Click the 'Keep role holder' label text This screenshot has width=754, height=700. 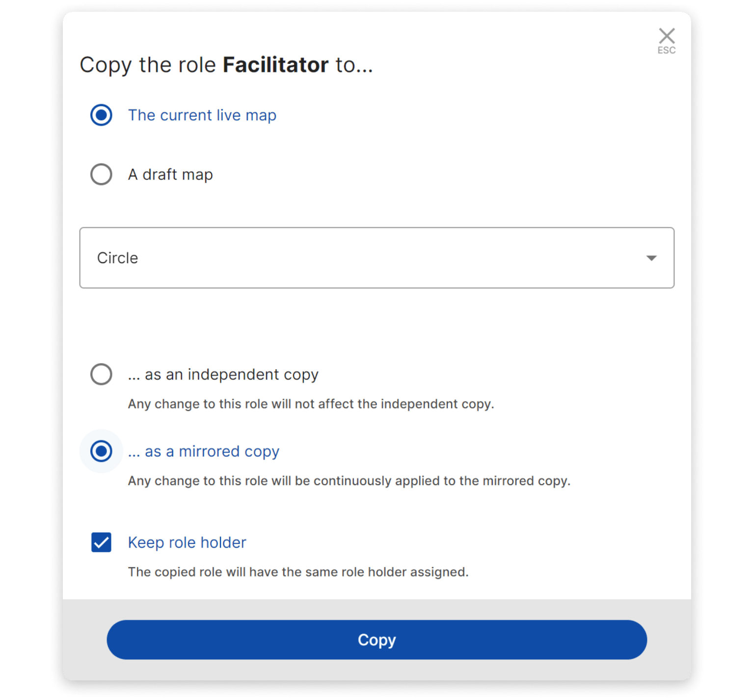[x=187, y=542]
